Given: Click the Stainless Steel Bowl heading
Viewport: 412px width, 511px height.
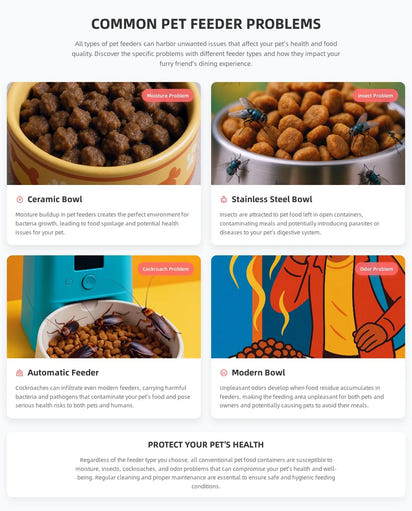Looking at the screenshot, I should click(x=272, y=199).
